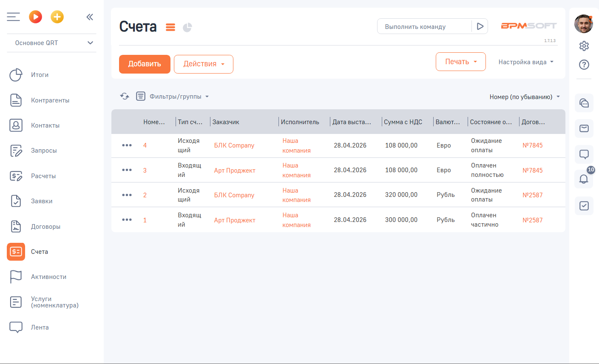
Task: Open БЛК Company link in invoice 4
Action: pos(234,145)
